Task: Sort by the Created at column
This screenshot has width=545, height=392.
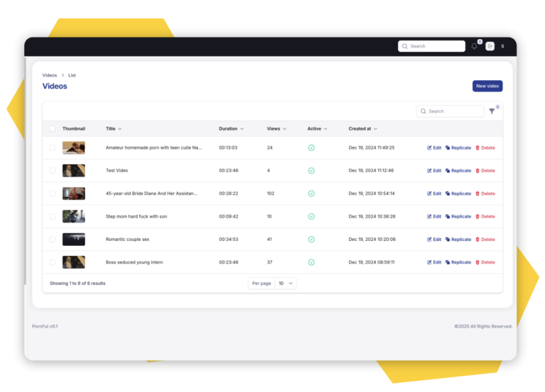Action: (363, 128)
